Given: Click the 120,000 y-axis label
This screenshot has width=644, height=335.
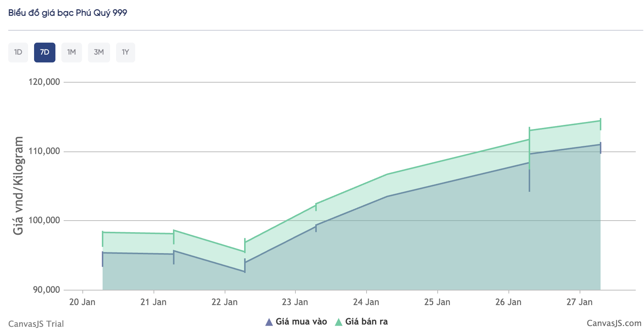Looking at the screenshot, I should coord(44,82).
